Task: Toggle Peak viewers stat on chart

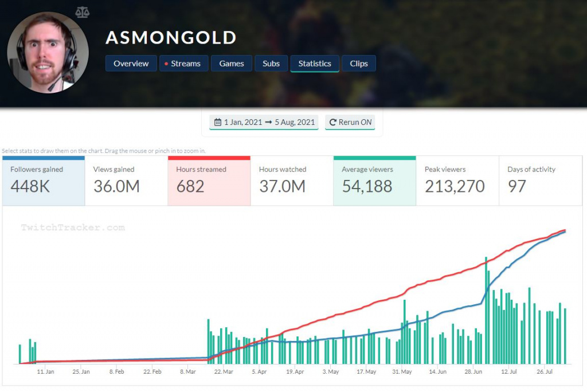Action: pos(457,181)
